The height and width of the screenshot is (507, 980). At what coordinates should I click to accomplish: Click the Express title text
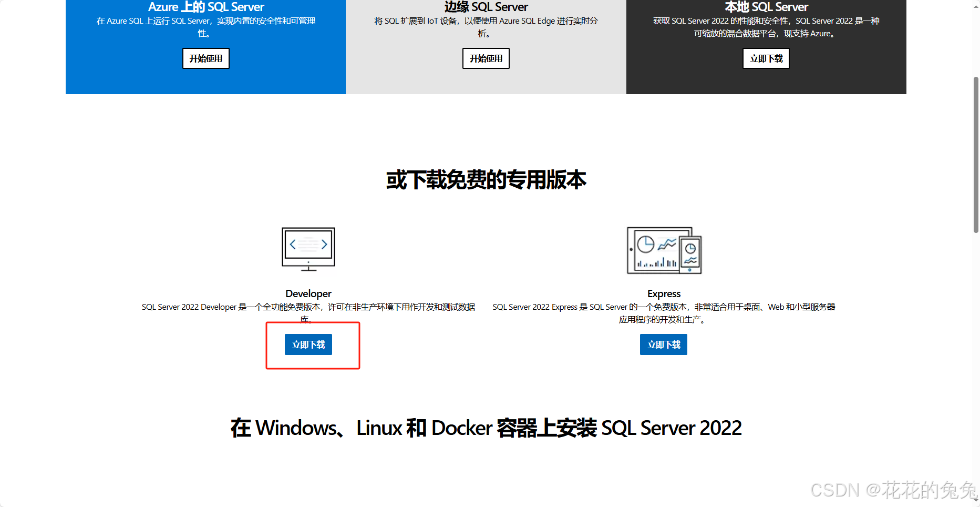pos(664,293)
